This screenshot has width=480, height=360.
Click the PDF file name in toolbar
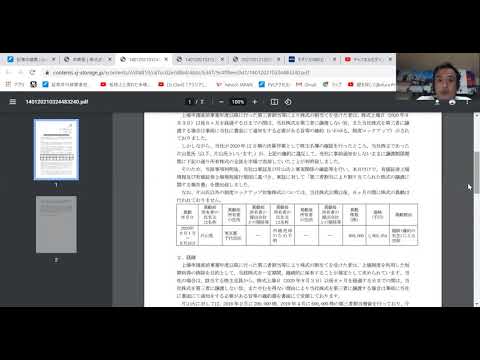[57, 102]
